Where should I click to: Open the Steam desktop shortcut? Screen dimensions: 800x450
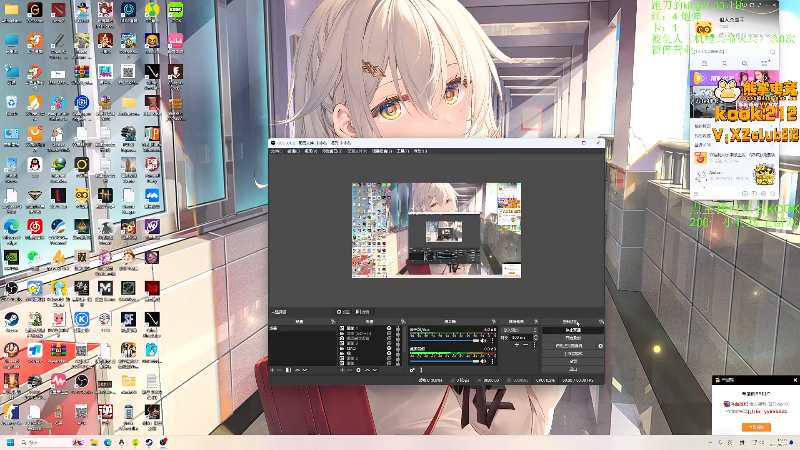tap(11, 321)
